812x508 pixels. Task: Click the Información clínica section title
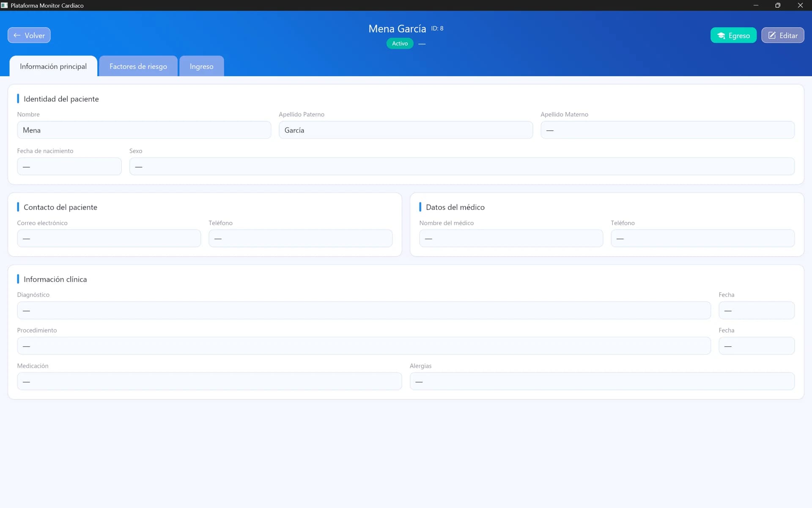[55, 279]
